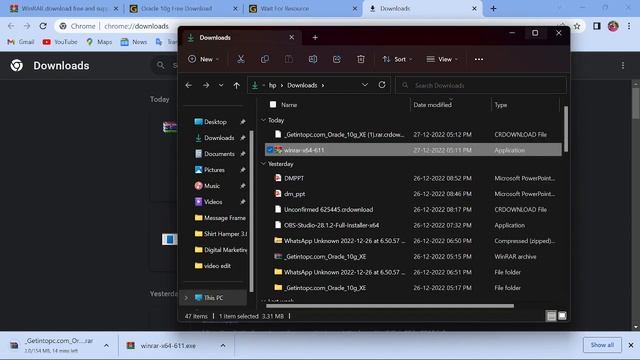The height and width of the screenshot is (360, 640).
Task: Open a new Chrome tab
Action: 493,9
